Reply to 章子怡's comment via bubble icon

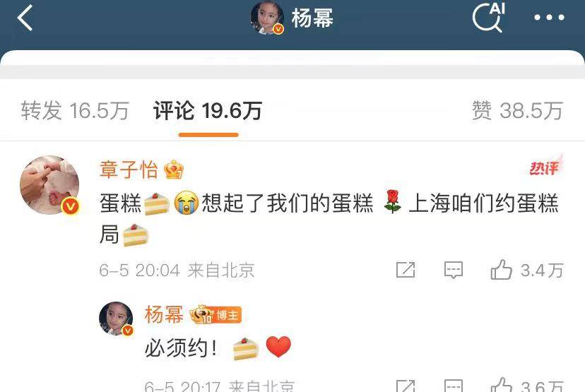[454, 270]
